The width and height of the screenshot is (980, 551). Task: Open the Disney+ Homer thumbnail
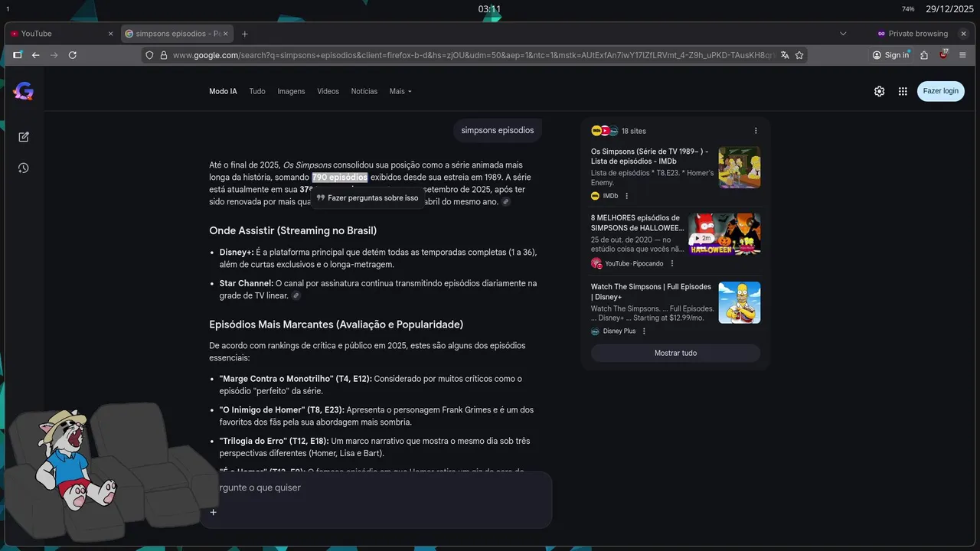click(x=740, y=302)
